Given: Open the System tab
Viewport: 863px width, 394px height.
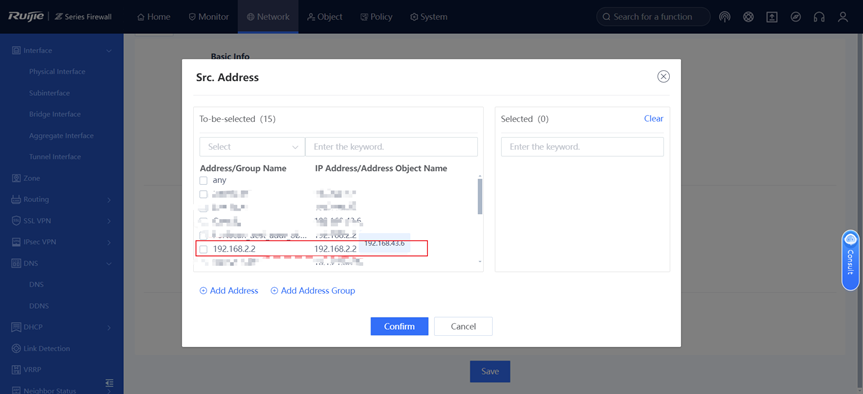Looking at the screenshot, I should click(x=429, y=17).
